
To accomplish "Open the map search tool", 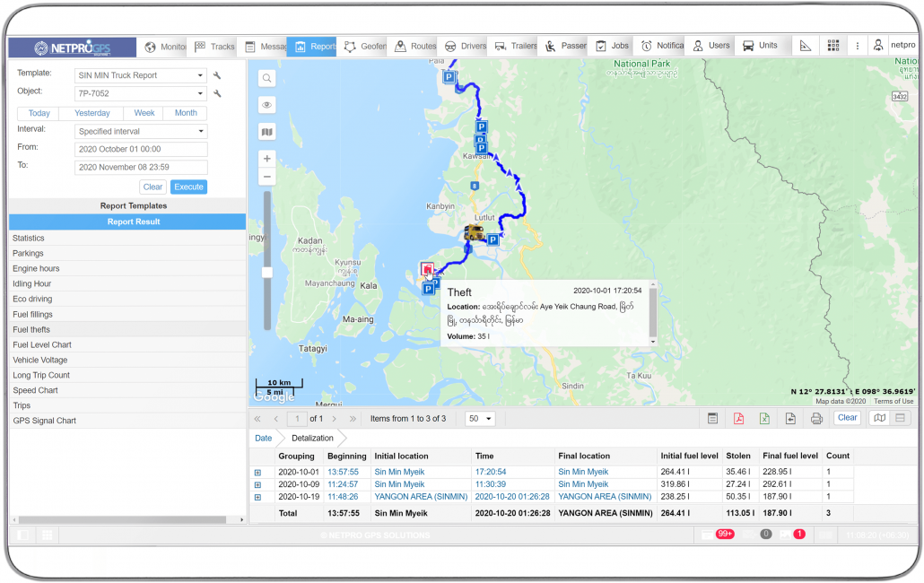I will coord(266,78).
